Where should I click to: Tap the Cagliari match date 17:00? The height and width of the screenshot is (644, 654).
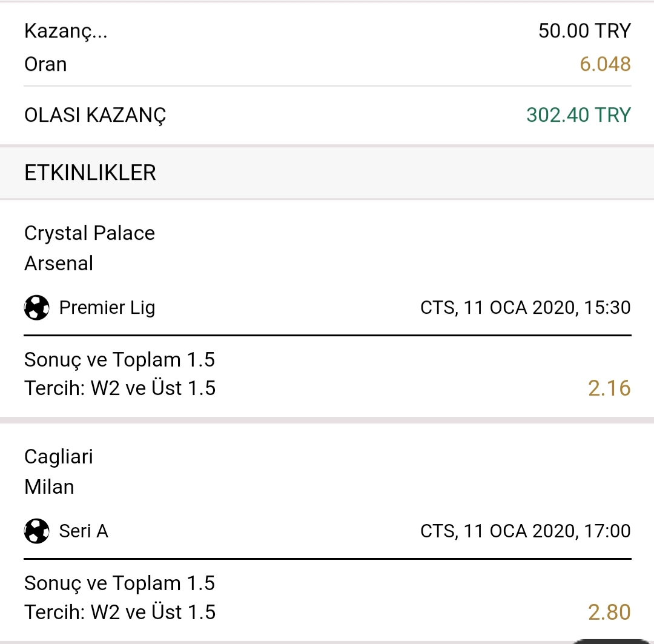(x=526, y=531)
